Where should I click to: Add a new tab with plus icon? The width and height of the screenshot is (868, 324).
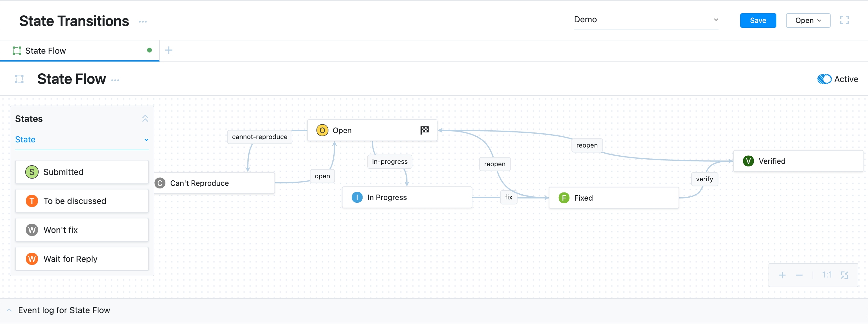click(168, 51)
